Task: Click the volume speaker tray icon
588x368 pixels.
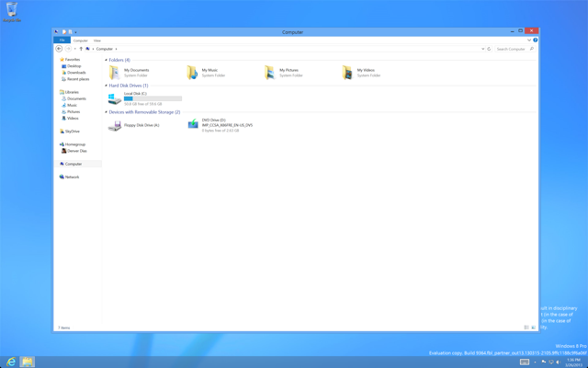Action: pos(558,362)
